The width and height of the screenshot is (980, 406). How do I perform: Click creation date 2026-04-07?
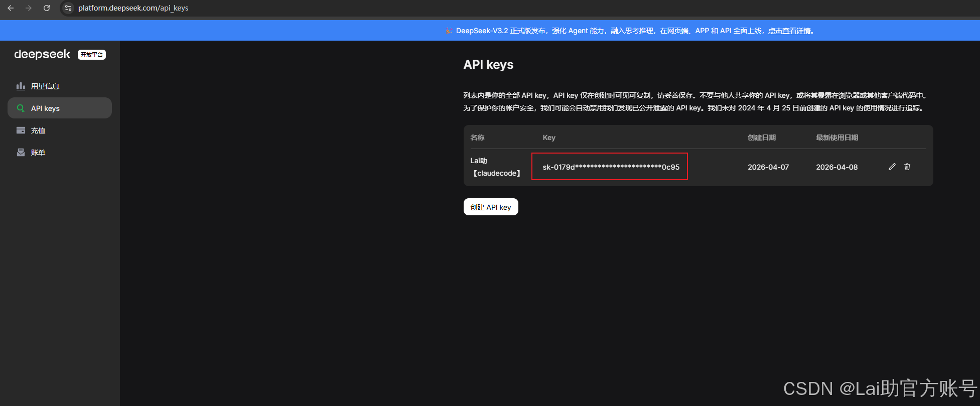(768, 167)
